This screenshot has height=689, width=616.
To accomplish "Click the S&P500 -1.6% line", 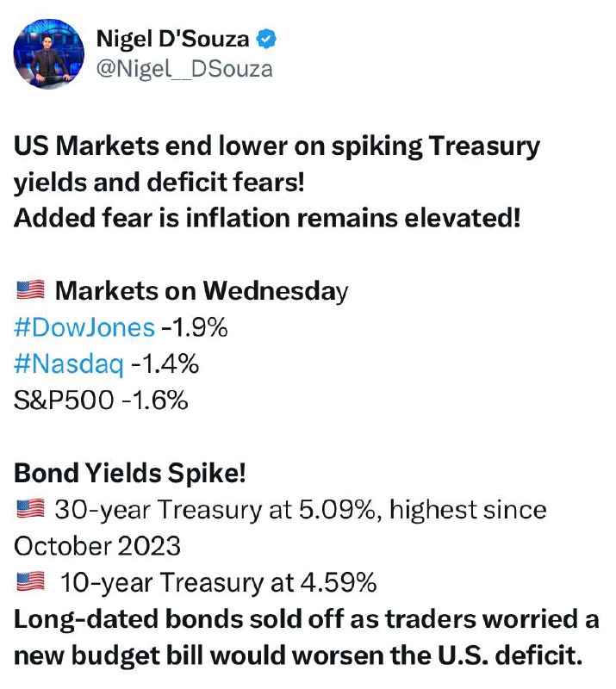I will 101,400.
